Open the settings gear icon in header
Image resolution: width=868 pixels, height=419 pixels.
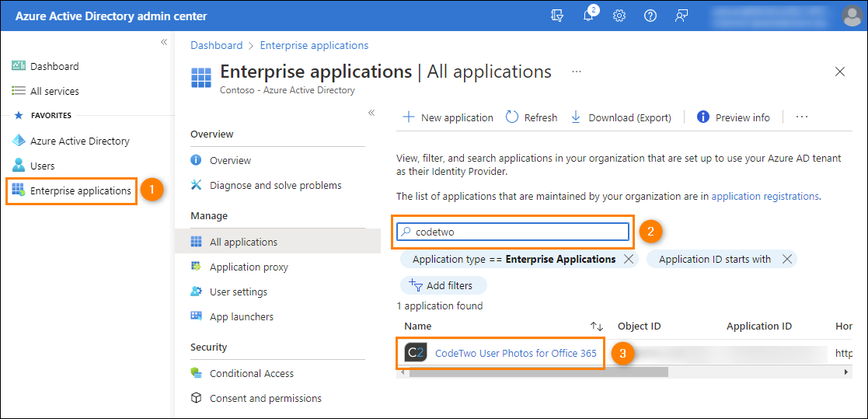tap(619, 16)
